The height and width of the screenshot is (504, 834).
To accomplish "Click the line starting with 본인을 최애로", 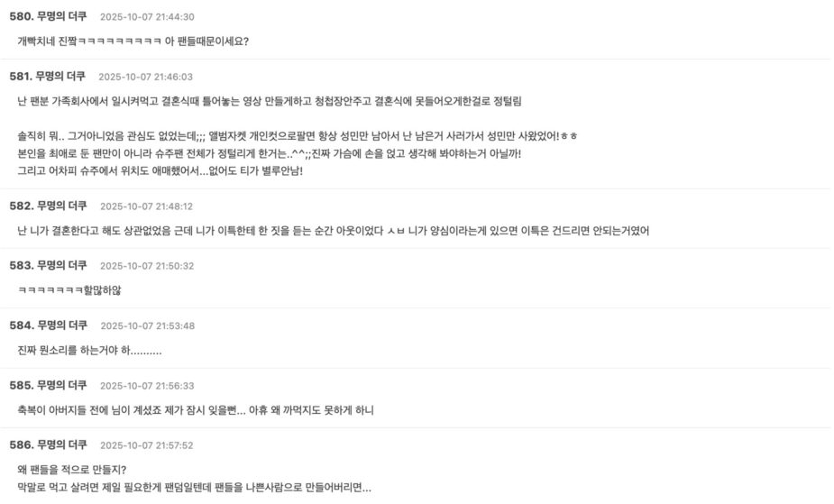I will tap(269, 153).
